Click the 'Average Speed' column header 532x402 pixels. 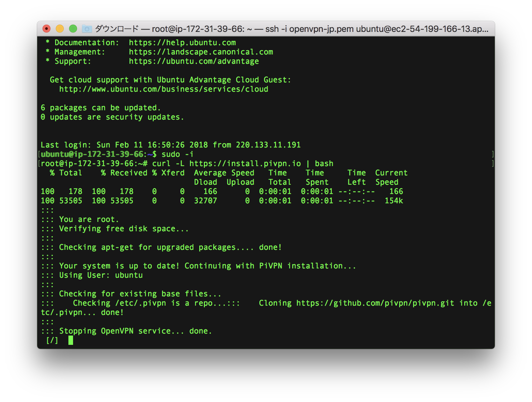[x=224, y=173]
